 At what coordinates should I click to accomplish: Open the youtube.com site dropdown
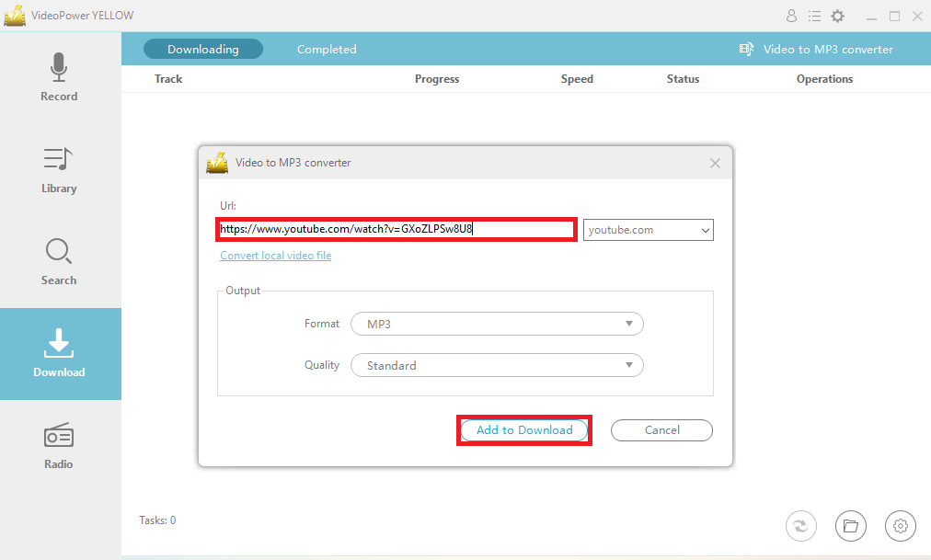tap(649, 230)
